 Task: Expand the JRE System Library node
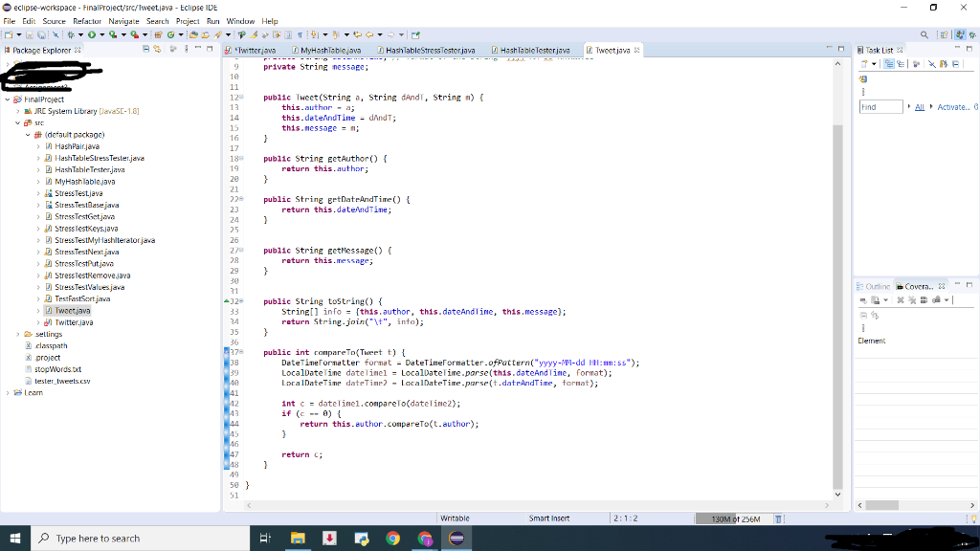pos(17,111)
